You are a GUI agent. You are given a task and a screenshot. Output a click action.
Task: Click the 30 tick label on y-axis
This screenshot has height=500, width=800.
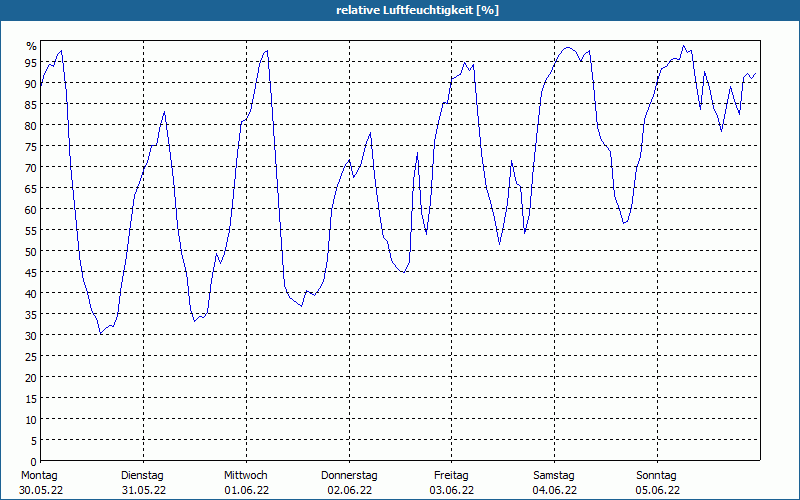point(31,335)
